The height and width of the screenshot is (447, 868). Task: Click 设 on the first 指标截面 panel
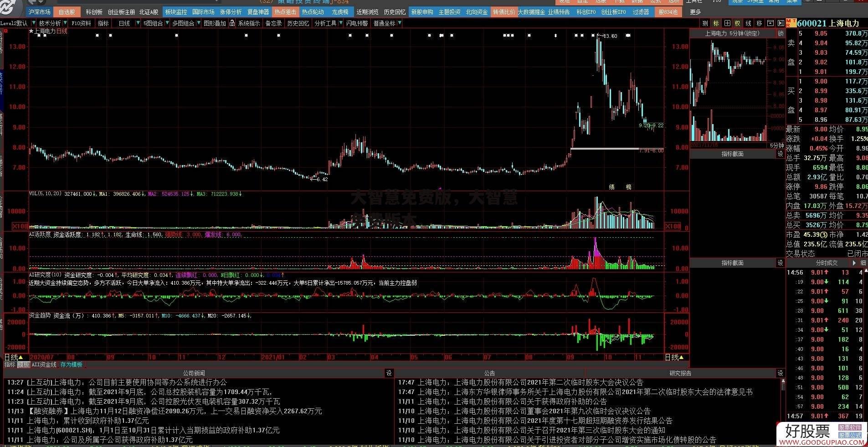click(781, 154)
